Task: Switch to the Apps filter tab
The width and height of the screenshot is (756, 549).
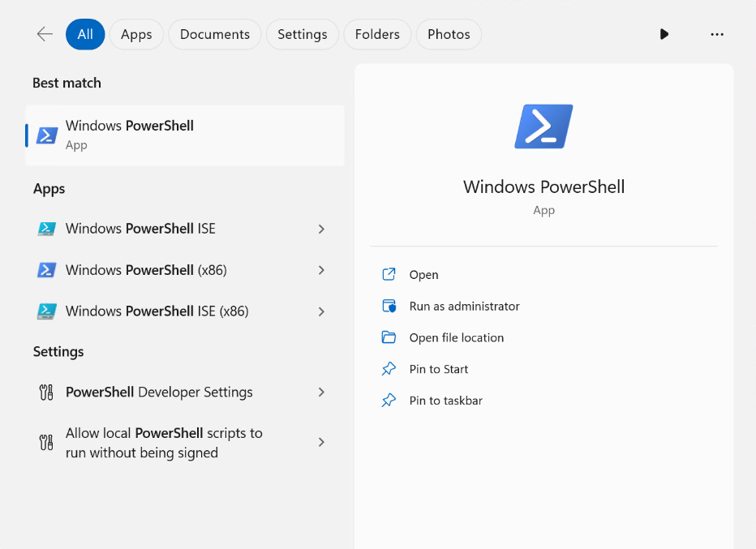Action: click(x=136, y=34)
